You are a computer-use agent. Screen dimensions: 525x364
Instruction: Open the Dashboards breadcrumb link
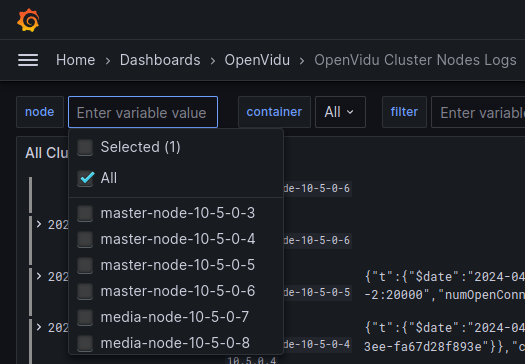(x=160, y=60)
